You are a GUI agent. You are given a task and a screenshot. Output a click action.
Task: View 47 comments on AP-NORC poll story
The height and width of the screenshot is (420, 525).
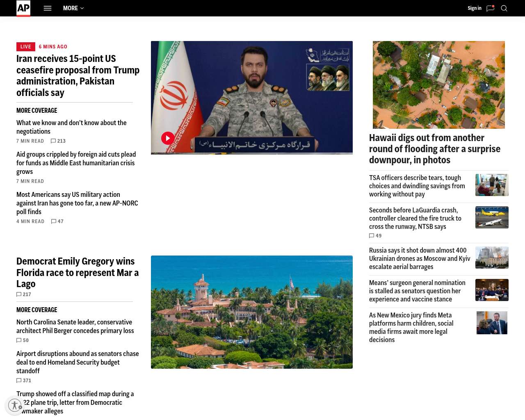click(57, 221)
